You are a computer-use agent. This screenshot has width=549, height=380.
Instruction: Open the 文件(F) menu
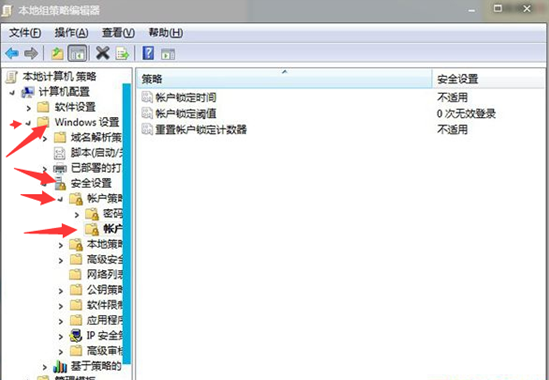25,33
